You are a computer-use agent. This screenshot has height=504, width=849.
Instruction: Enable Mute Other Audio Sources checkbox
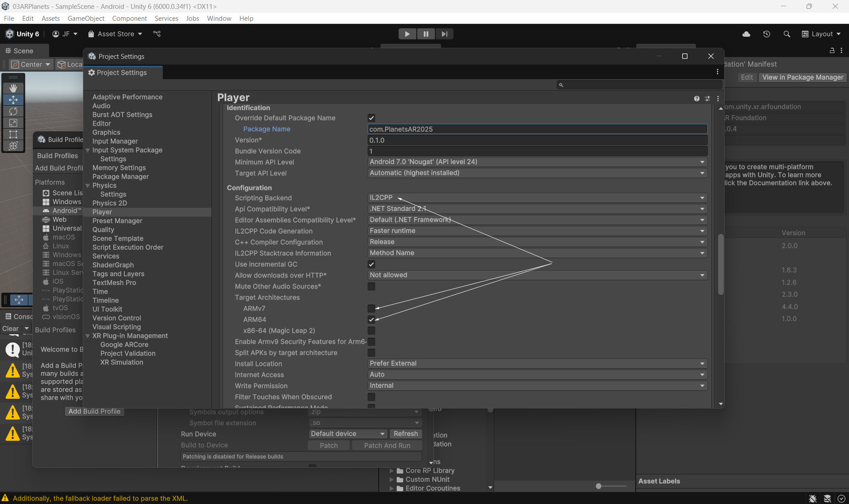pos(371,286)
